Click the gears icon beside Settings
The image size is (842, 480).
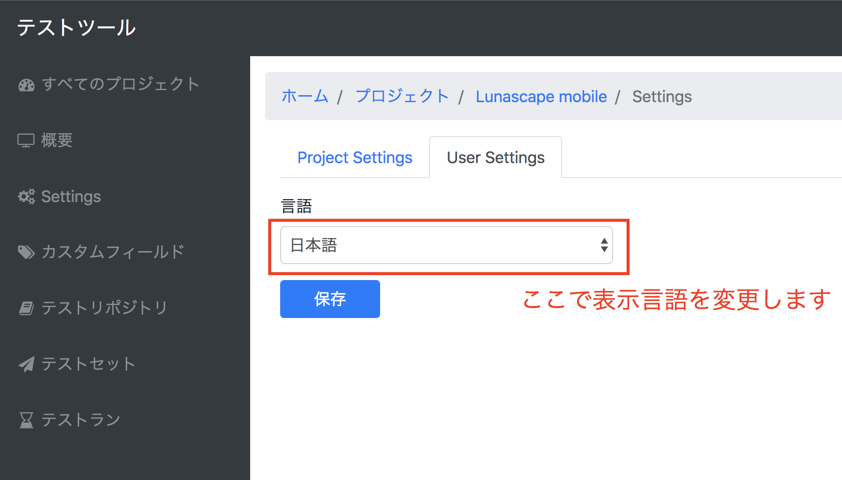point(26,197)
